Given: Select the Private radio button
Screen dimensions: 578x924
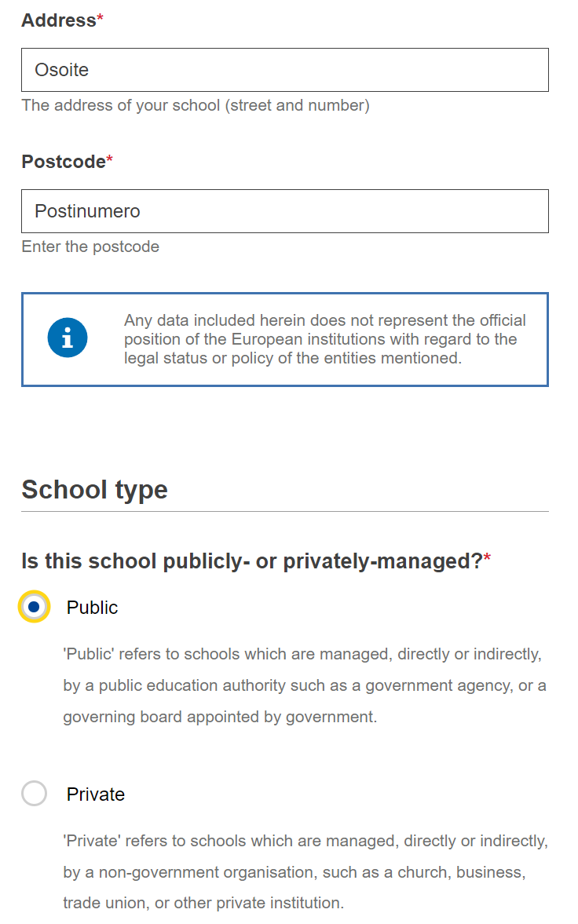Looking at the screenshot, I should (x=35, y=793).
